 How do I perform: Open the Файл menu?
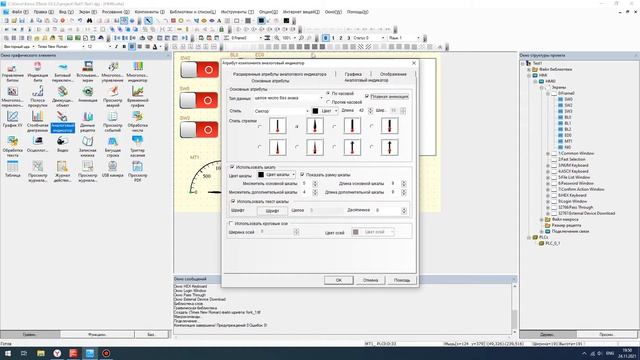pos(20,12)
